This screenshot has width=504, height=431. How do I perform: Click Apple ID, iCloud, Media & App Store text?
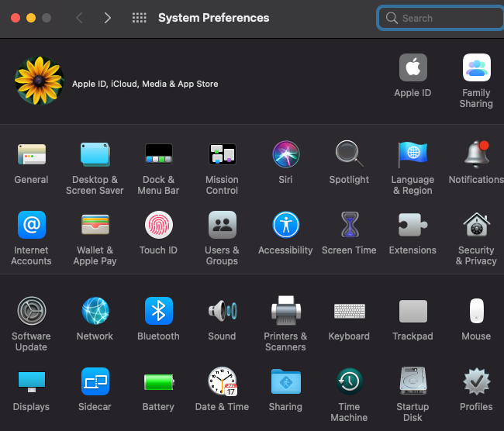pyautogui.click(x=145, y=84)
